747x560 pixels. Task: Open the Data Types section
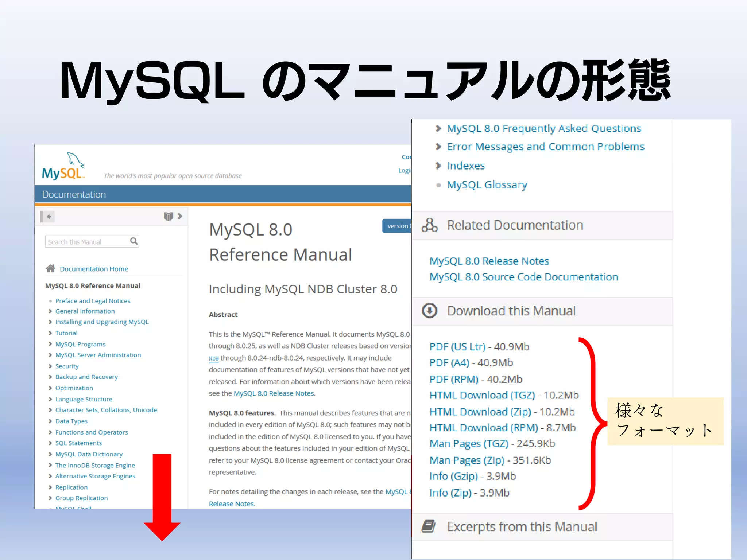71,421
